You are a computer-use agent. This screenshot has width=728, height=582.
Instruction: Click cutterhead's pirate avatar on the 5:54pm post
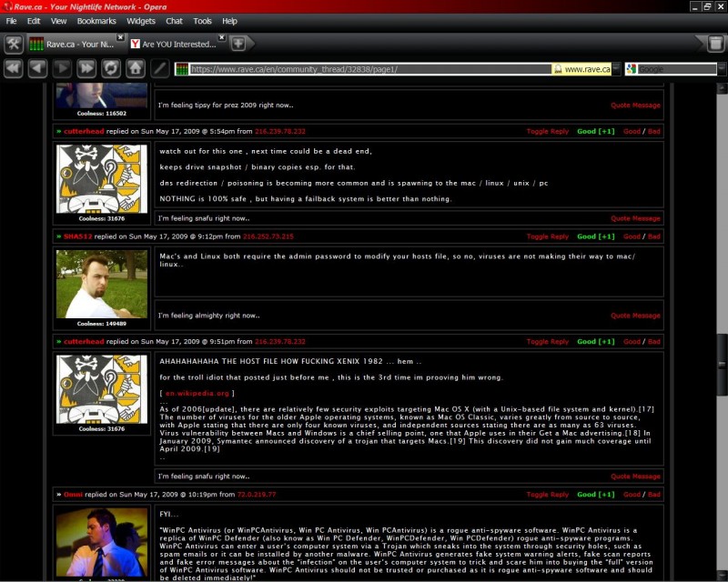coord(102,179)
